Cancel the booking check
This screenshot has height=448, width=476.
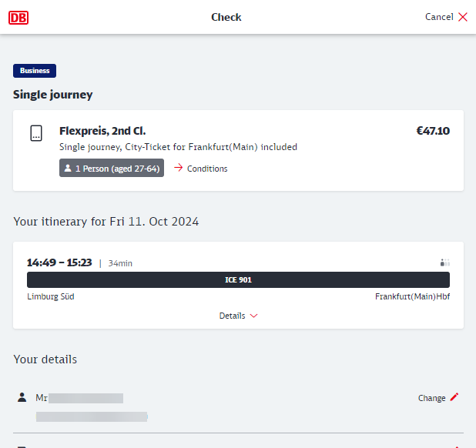(446, 17)
